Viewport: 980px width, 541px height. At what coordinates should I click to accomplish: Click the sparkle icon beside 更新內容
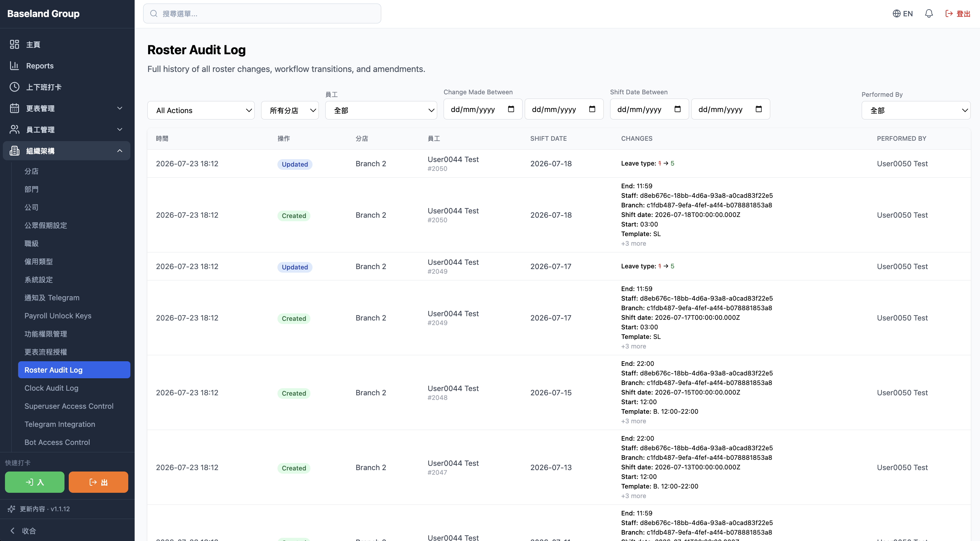[11, 509]
